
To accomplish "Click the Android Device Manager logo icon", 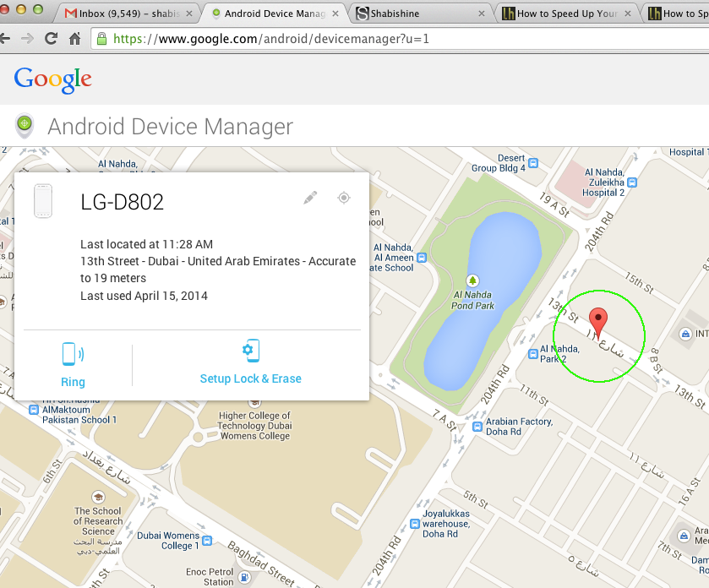I will pyautogui.click(x=25, y=126).
